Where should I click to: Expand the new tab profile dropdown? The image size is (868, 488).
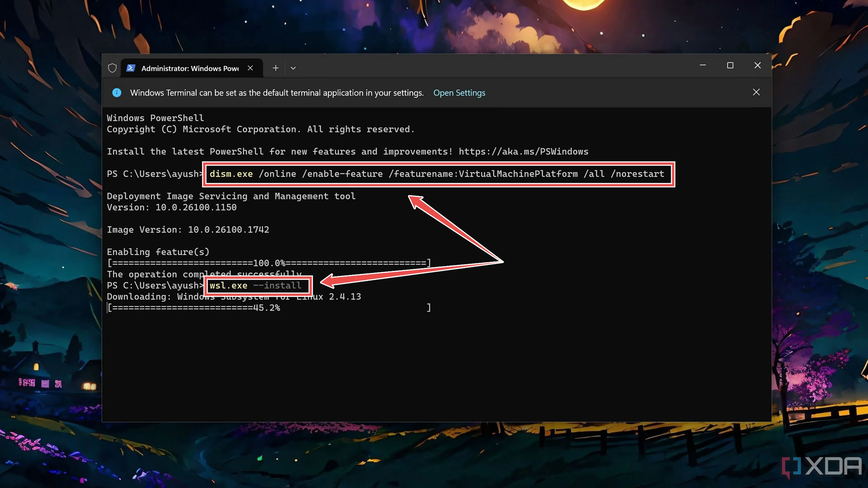click(x=293, y=68)
